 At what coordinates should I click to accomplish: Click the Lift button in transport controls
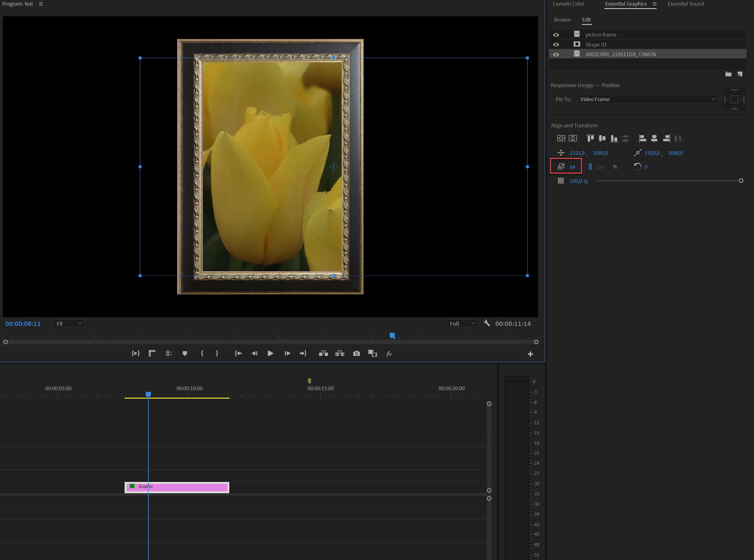[x=323, y=354]
